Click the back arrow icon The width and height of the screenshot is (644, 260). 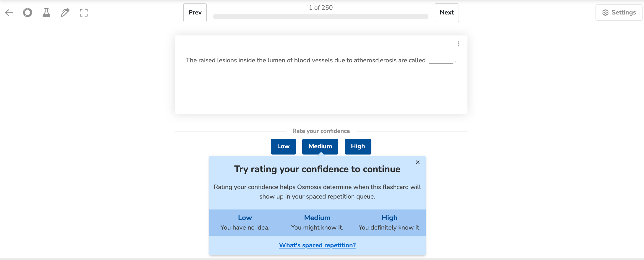pos(9,12)
